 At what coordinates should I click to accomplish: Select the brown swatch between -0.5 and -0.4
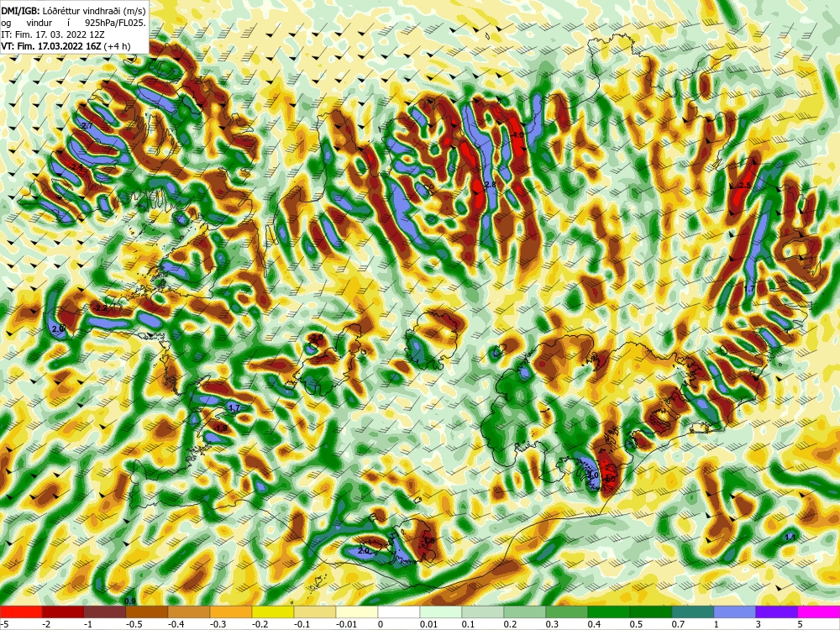click(147, 612)
